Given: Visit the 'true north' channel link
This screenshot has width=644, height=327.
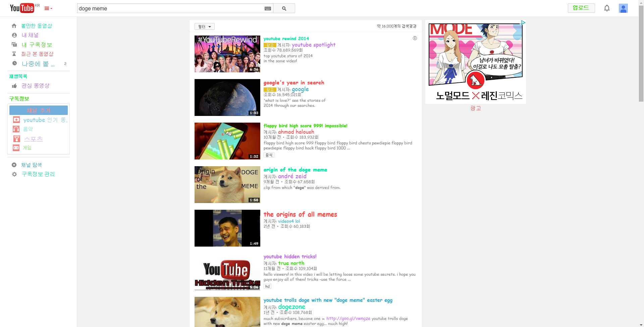Looking at the screenshot, I should [x=291, y=263].
